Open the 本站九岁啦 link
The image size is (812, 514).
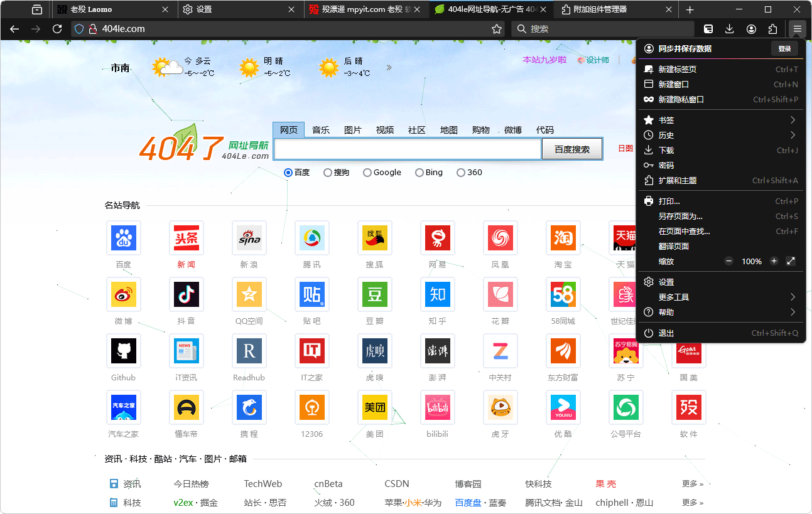coord(544,60)
